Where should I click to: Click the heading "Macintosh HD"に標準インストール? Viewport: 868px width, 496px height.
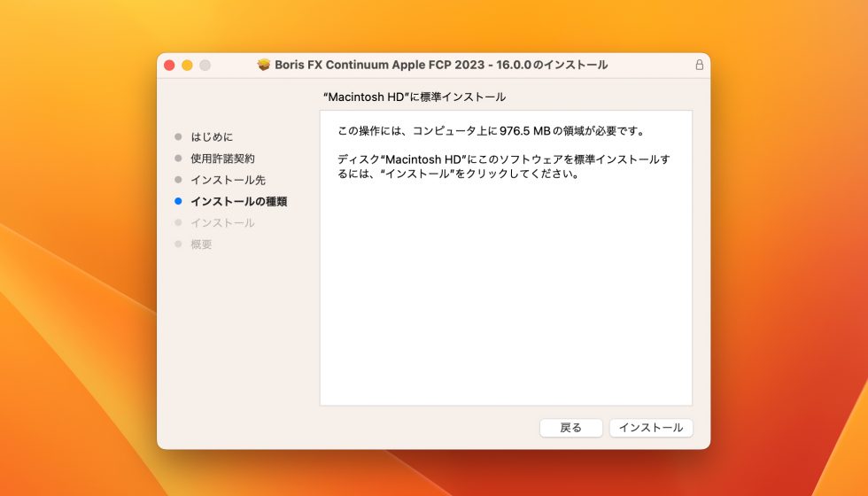coord(415,97)
